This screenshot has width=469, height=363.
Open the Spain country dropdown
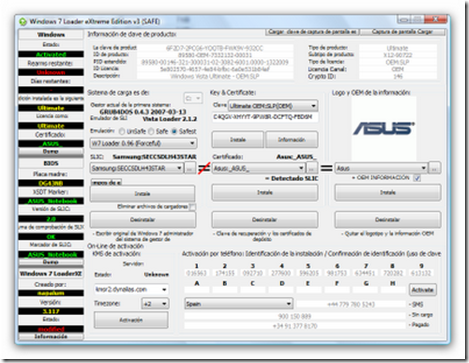coord(239,304)
